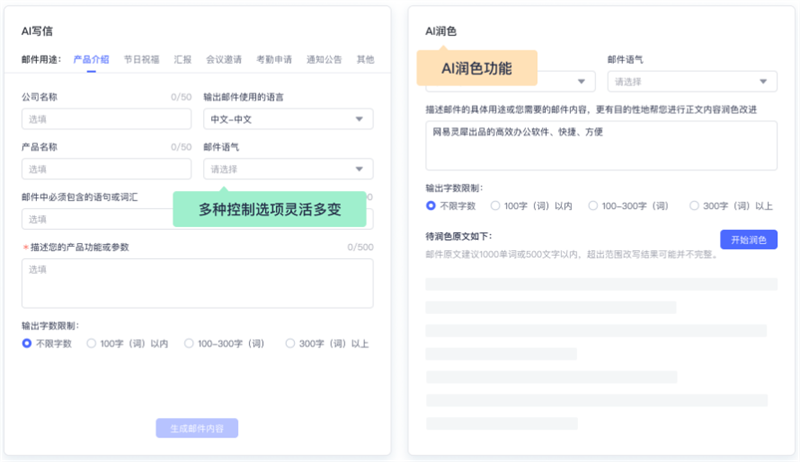Choose 300字(词)以上 in AI写信 panel
800x462 pixels.
tap(327, 344)
